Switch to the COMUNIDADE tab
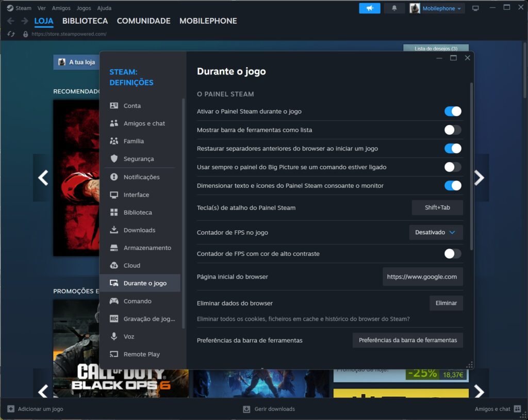 click(143, 21)
